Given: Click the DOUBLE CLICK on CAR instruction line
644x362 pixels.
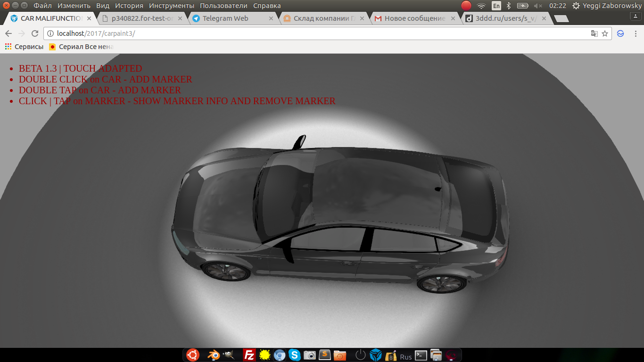Looking at the screenshot, I should point(106,79).
